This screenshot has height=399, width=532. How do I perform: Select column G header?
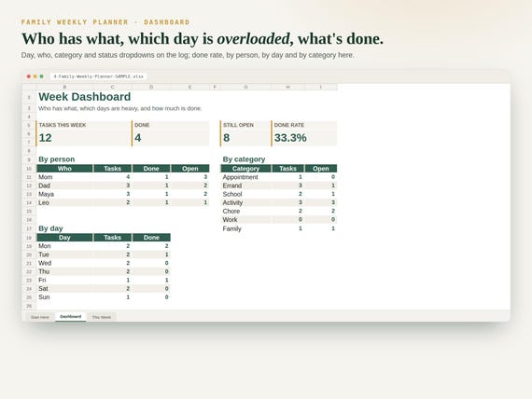pyautogui.click(x=245, y=87)
